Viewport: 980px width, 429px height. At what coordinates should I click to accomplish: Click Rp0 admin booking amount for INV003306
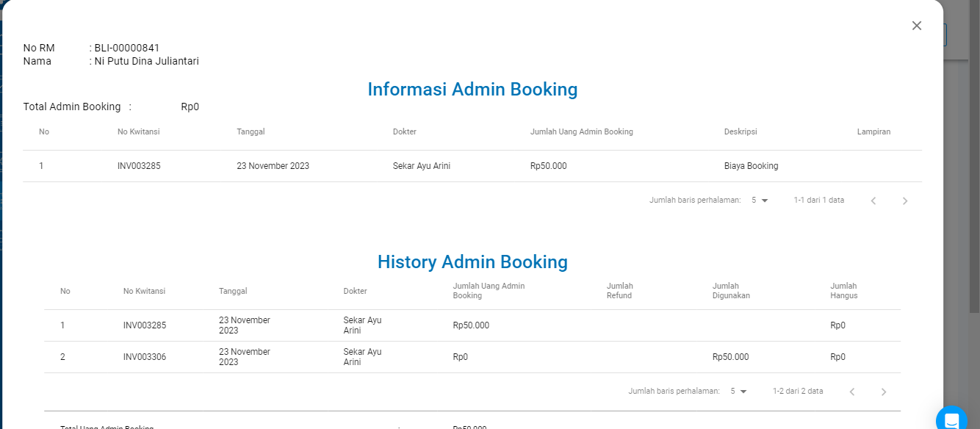[x=461, y=357]
